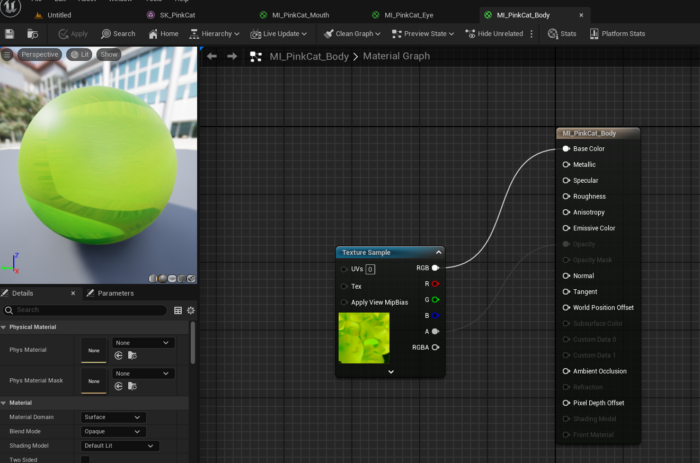This screenshot has height=463, width=700.
Task: Click the Emissive Color input pin
Action: coord(566,228)
